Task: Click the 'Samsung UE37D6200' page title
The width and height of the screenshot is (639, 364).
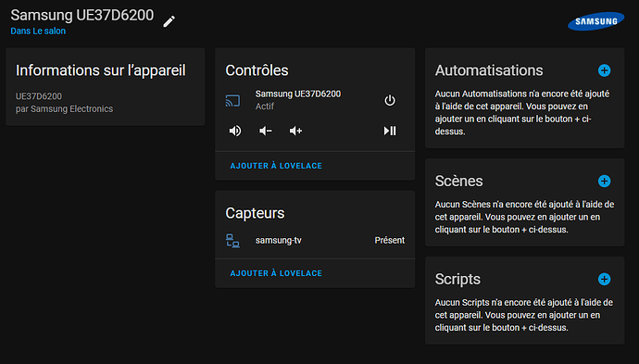Action: point(81,15)
